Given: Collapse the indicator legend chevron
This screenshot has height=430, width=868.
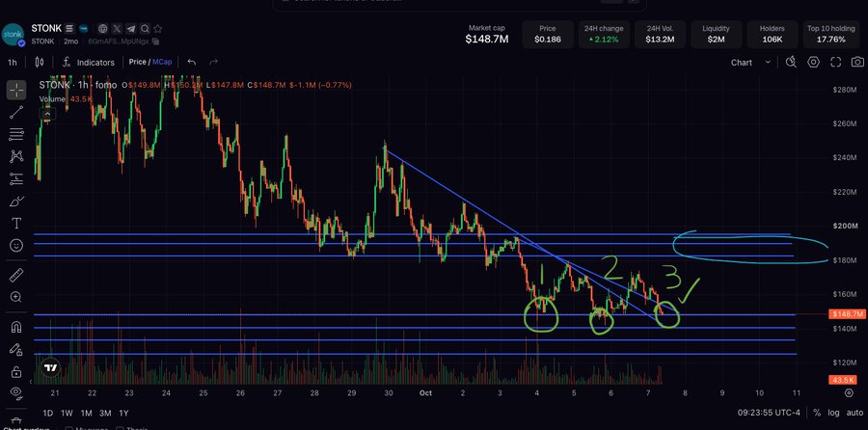Looking at the screenshot, I should [47, 115].
